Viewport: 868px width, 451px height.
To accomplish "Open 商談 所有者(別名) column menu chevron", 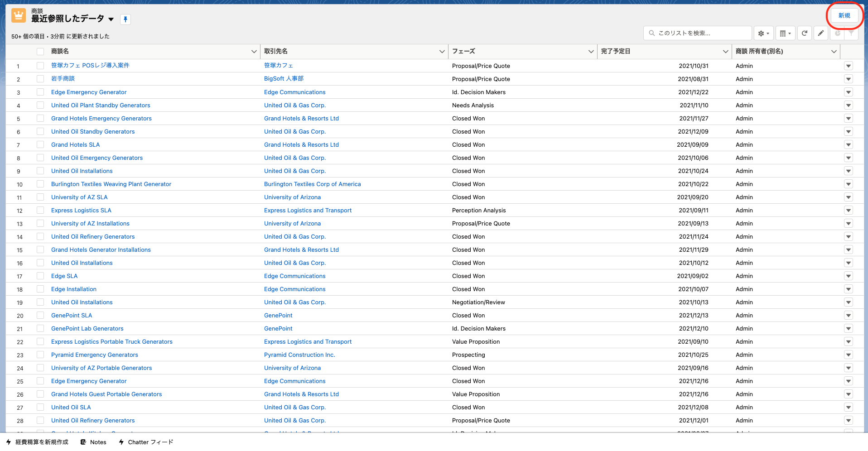I will pos(834,52).
